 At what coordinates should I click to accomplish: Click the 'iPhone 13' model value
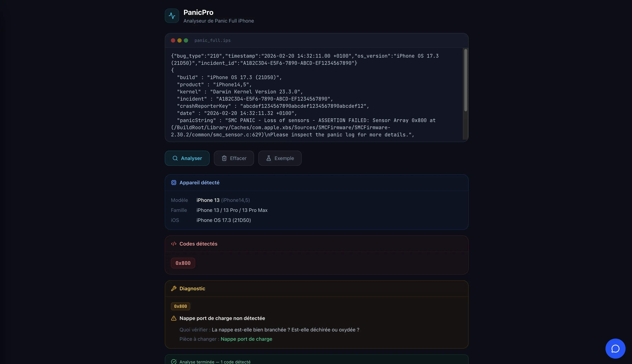coord(208,200)
